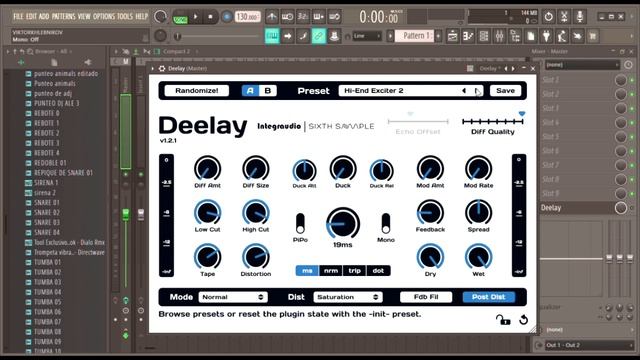The width and height of the screenshot is (640, 360).
Task: Open the TOOLS menu
Action: click(x=125, y=16)
